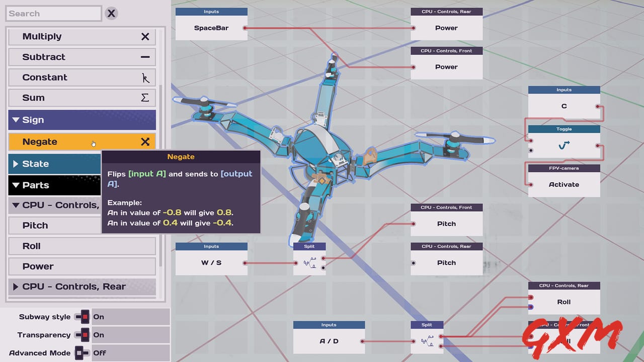Select the Sum Σ icon in the list

point(145,98)
